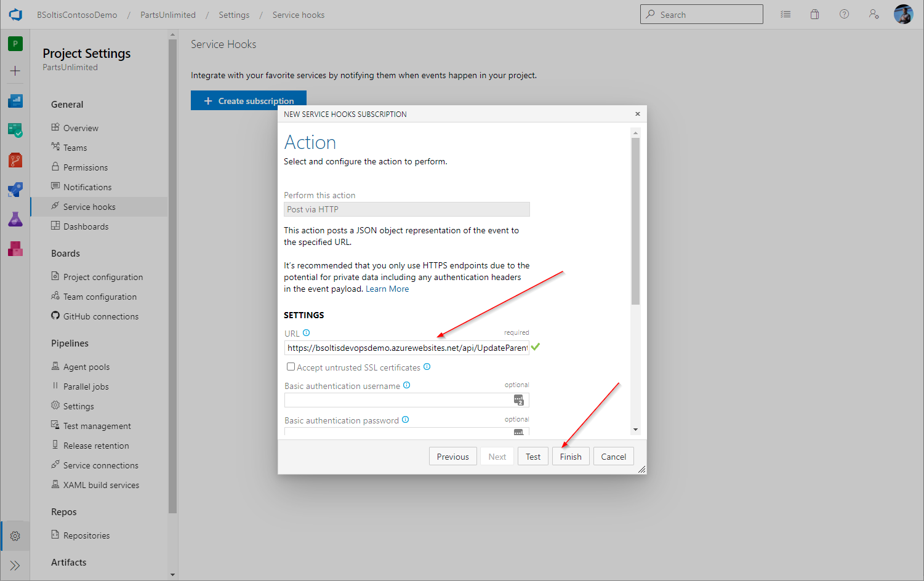The width and height of the screenshot is (924, 581).
Task: Click the project settings gear icon
Action: point(15,536)
